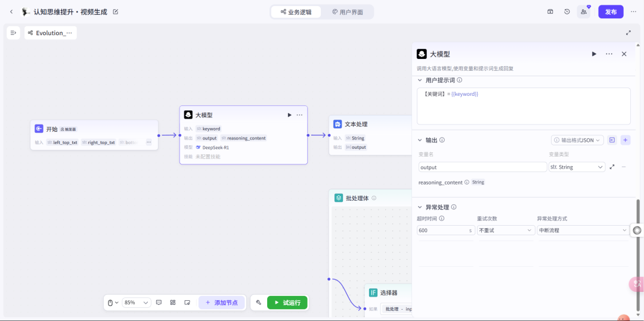
Task: Open the 开始 node extra inputs menu
Action: tap(148, 142)
